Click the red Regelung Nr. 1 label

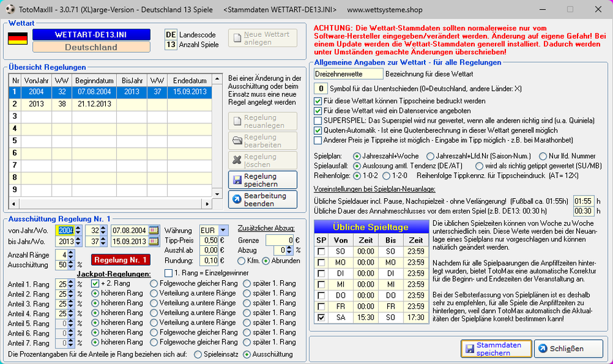tap(121, 260)
